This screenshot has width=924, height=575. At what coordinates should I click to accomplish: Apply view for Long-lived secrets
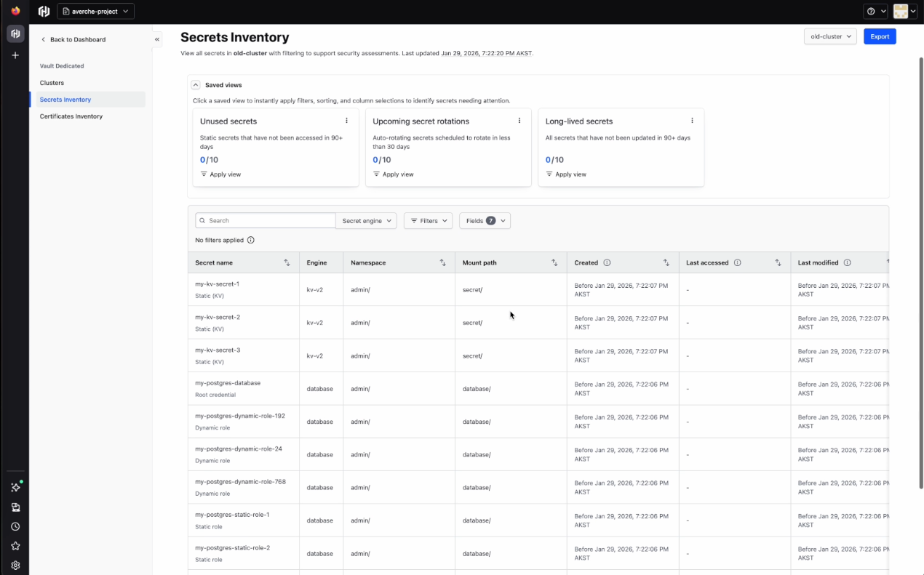(565, 174)
